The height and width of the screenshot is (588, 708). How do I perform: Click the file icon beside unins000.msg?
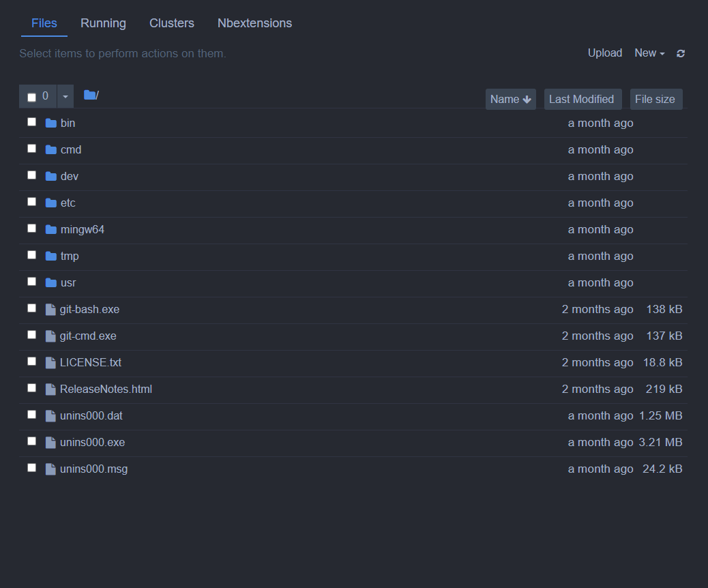[50, 468]
